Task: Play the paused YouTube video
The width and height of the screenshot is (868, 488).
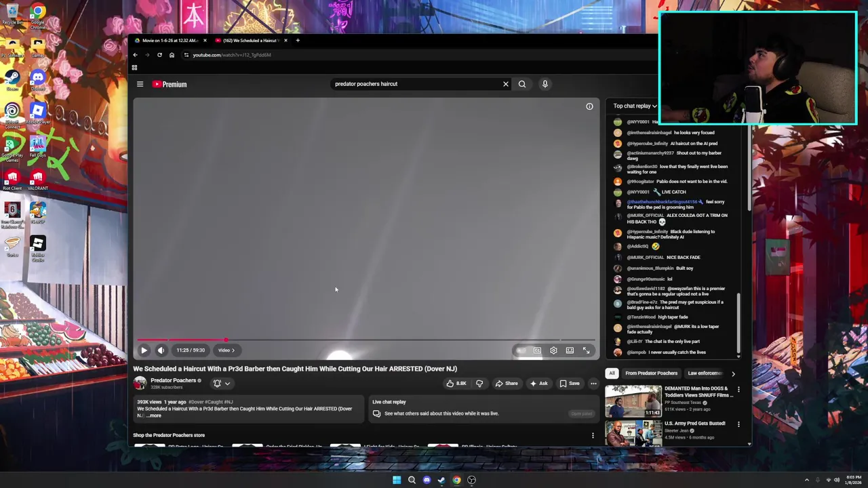Action: (144, 350)
